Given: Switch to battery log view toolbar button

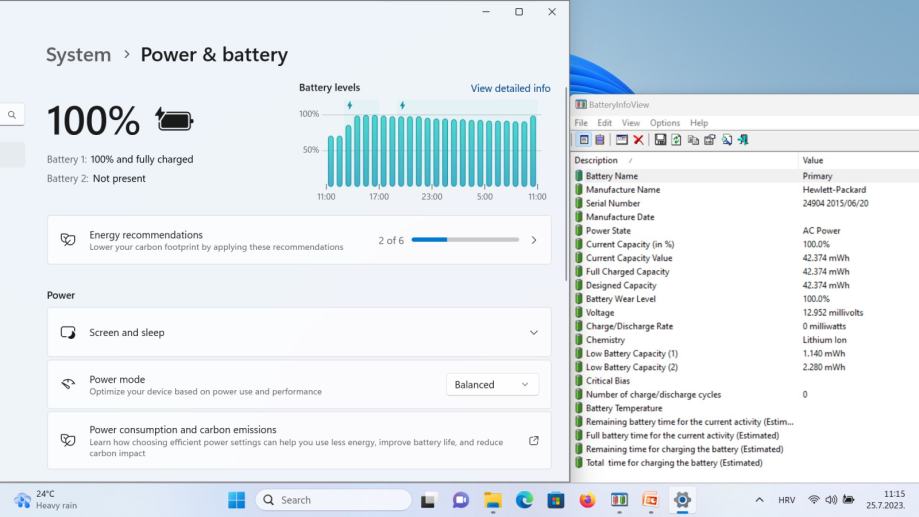Looking at the screenshot, I should (x=600, y=140).
